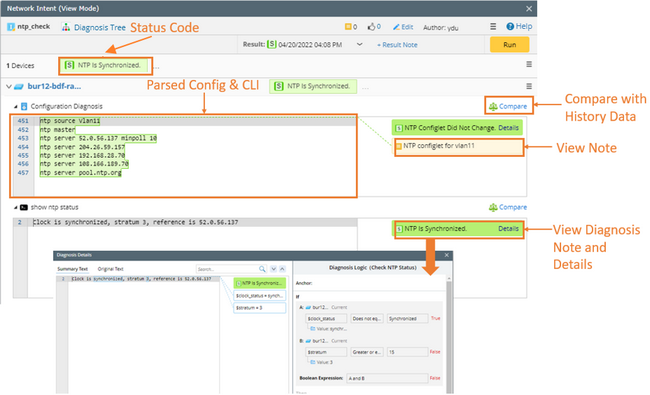Click the $stratum variable field in condition B
The image size is (650, 395).
pyautogui.click(x=326, y=352)
